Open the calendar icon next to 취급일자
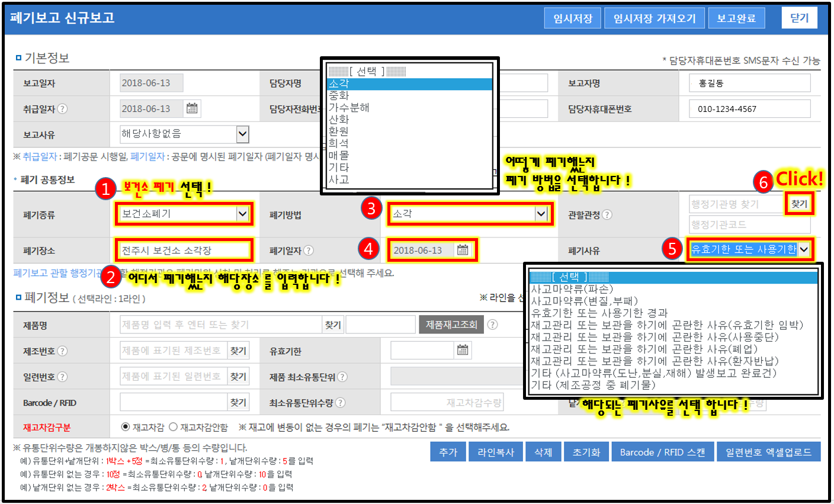This screenshot has width=834, height=504. point(192,108)
